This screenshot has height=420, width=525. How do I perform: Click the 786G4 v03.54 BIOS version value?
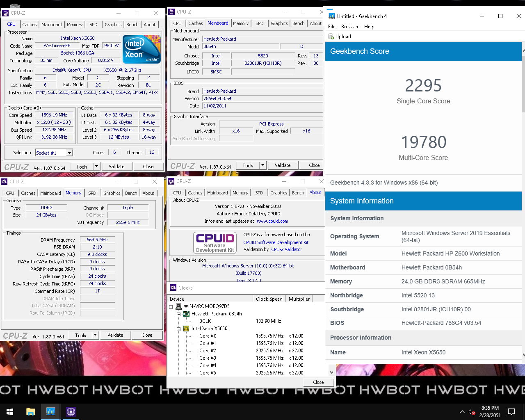click(262, 98)
